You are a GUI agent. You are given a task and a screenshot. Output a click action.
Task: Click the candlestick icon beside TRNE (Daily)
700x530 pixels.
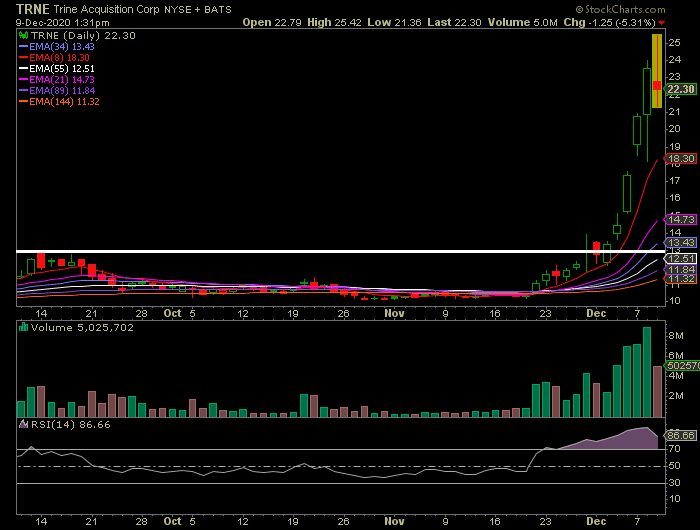click(x=23, y=35)
